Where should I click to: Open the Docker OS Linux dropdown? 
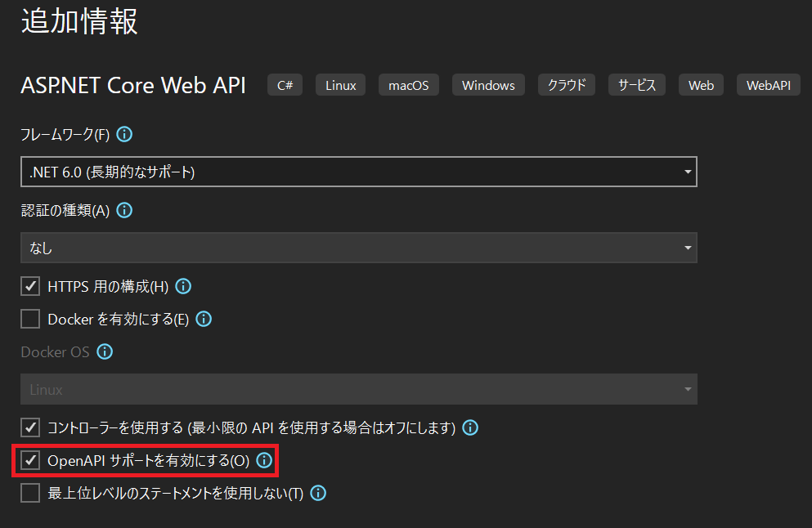point(359,389)
